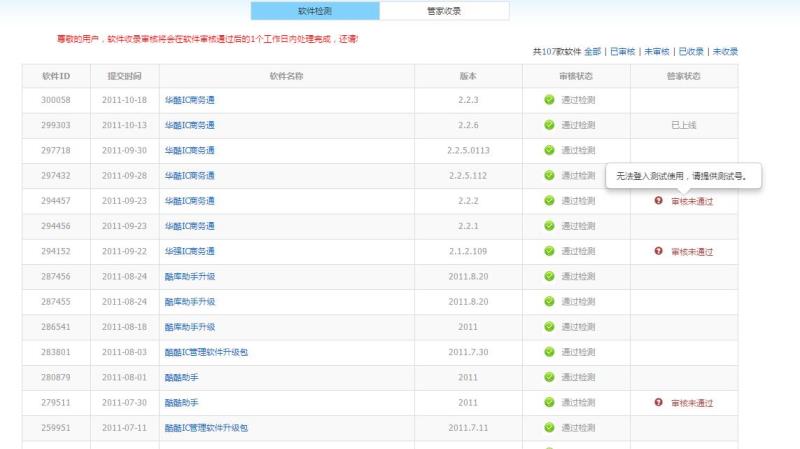The image size is (800, 449).
Task: Open 酷酷助手 link in row 280879
Action: 181,378
